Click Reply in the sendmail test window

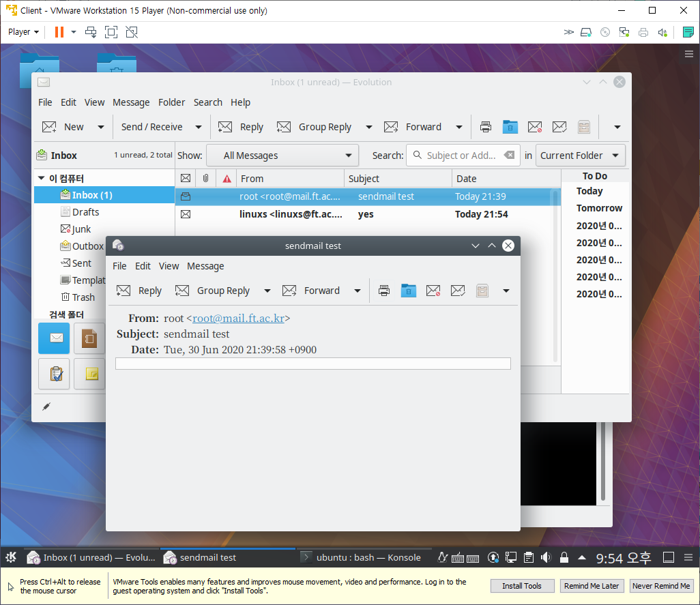tap(138, 291)
